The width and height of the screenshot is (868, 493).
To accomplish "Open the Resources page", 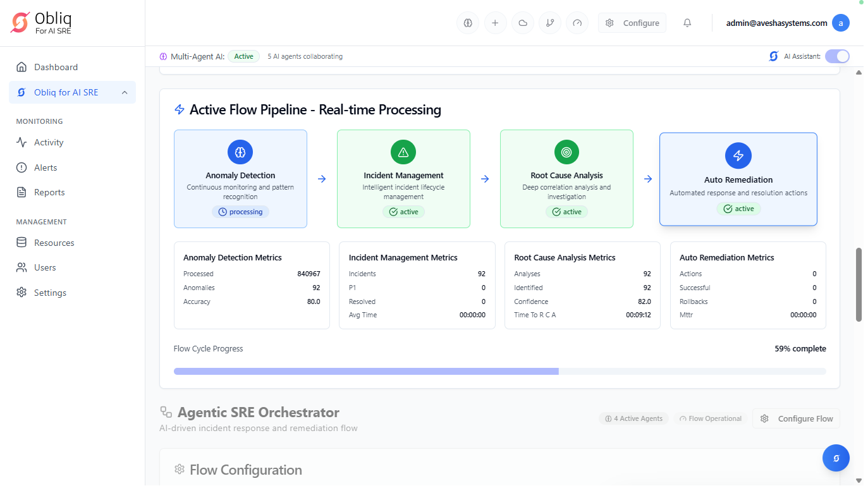I will pos(72,243).
